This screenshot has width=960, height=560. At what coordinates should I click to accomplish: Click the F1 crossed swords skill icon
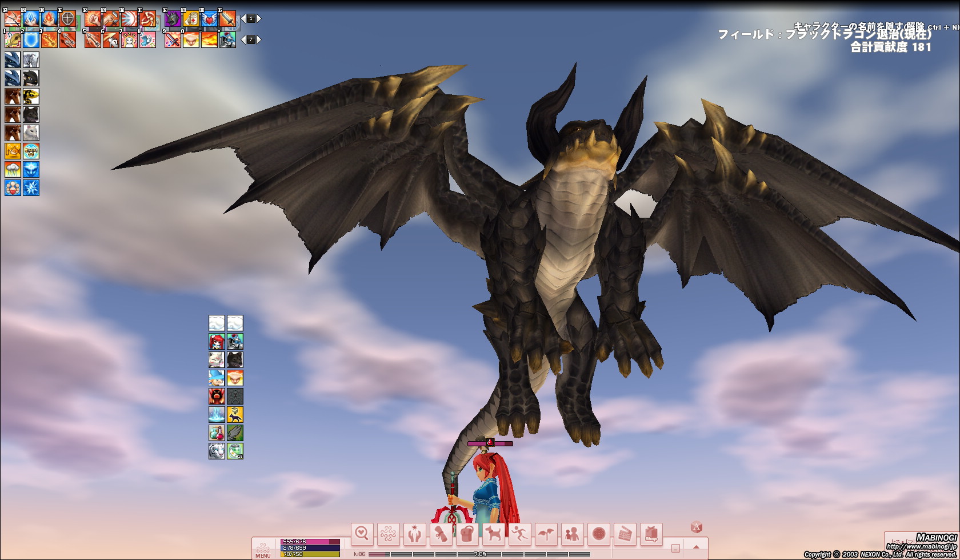pos(13,19)
